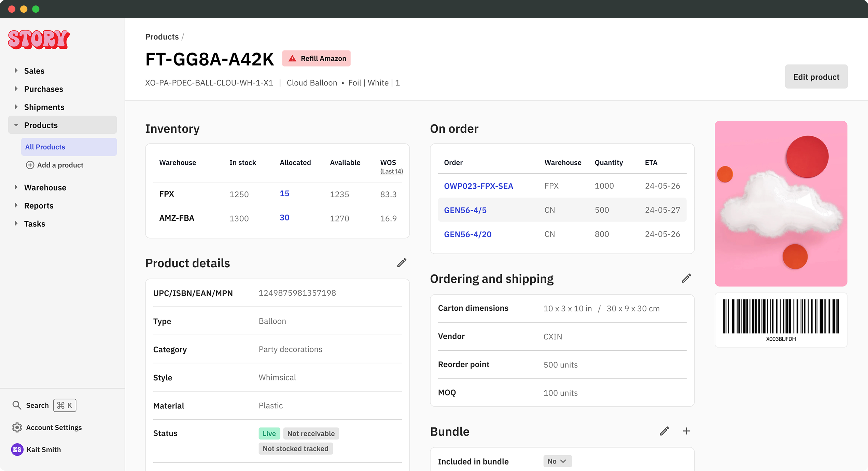Select All Products in sidebar
The image size is (868, 471).
pos(69,147)
